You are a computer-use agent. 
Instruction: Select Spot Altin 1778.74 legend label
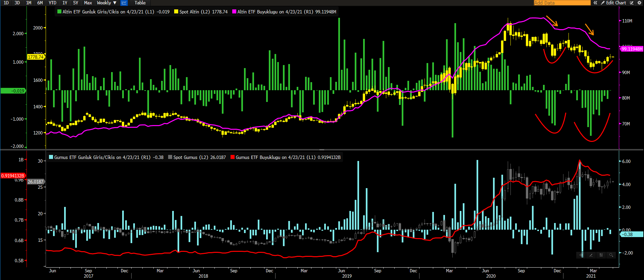(x=203, y=12)
